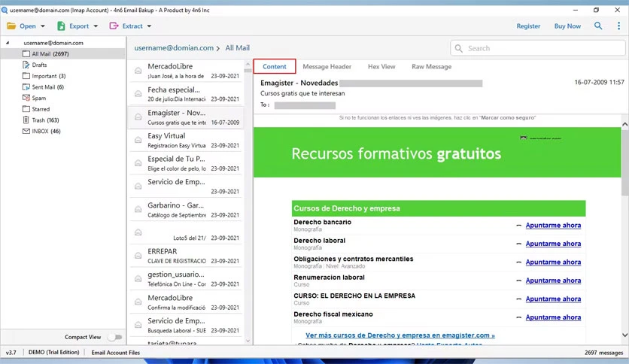Screen dimensions: 629x364
Task: Select the Trash (163) folder
Action: click(45, 120)
